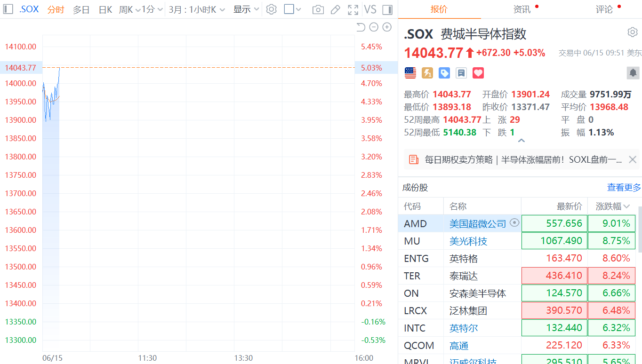
Task: Toggle the right quote panel icon
Action: click(387, 9)
